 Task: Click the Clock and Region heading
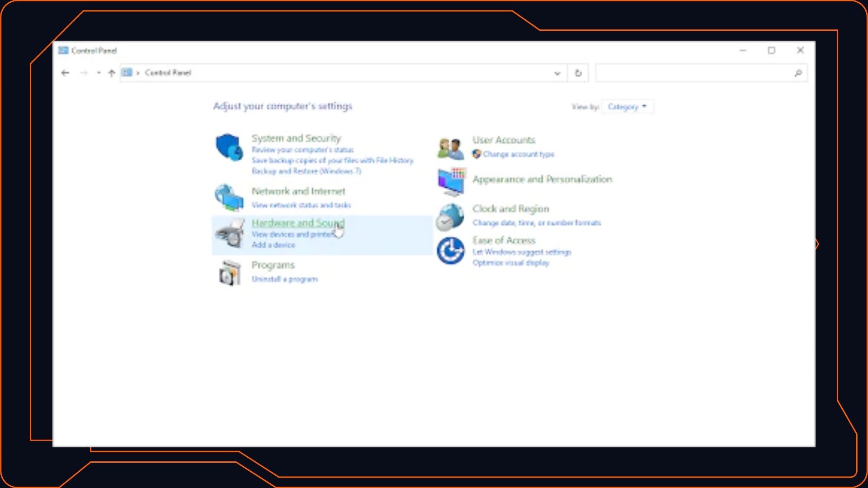(x=511, y=209)
